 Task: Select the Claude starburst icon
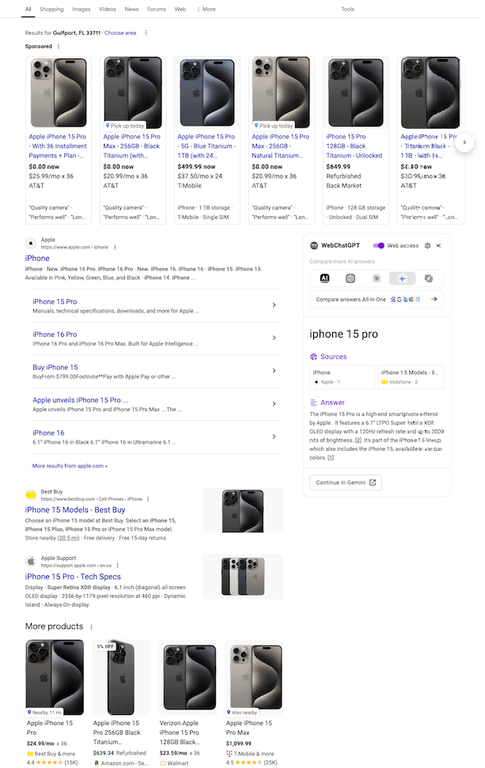(376, 278)
